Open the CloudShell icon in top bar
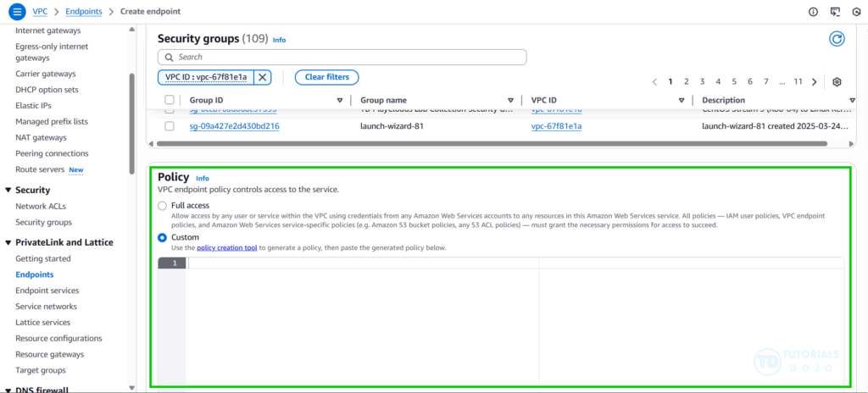This screenshot has height=393, width=868. click(x=835, y=12)
